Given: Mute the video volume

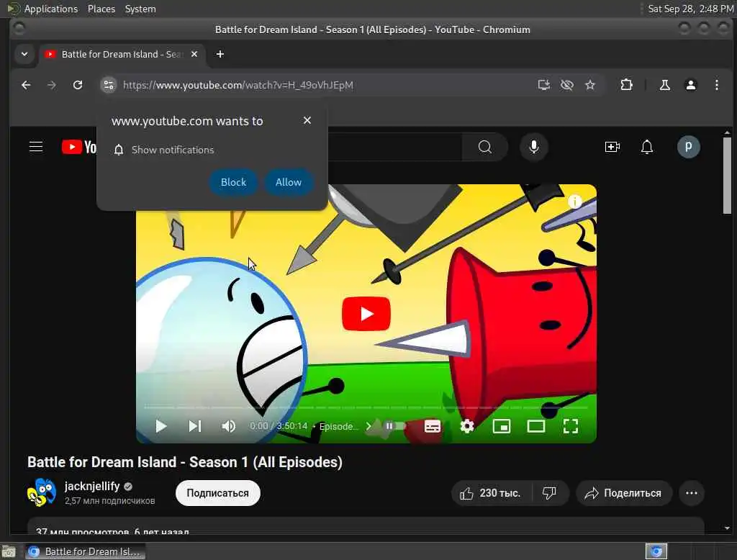Looking at the screenshot, I should coord(228,426).
